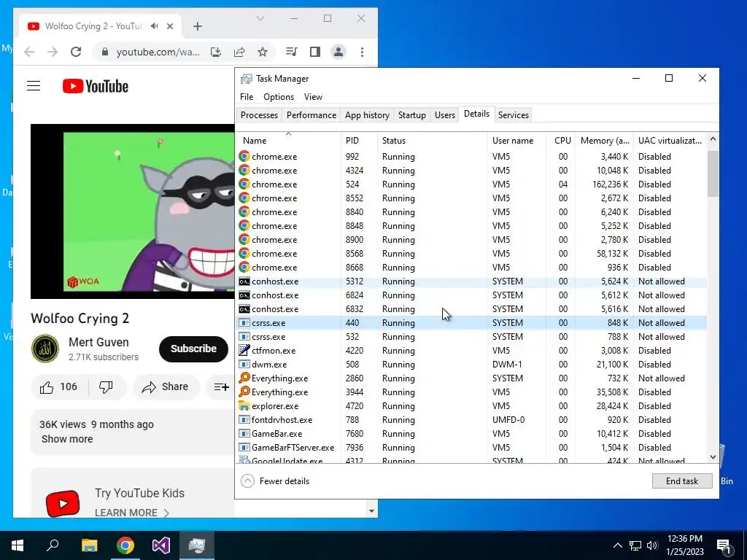Open Chrome tab search dropdown
The height and width of the screenshot is (560, 747).
coord(260,18)
